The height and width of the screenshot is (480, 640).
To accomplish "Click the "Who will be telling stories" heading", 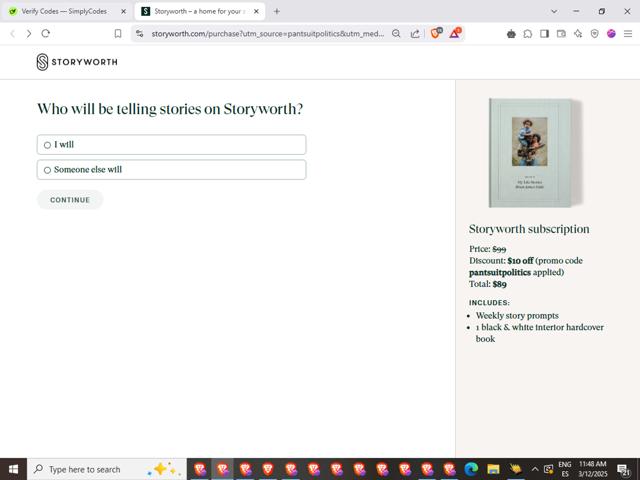I will coord(170,109).
